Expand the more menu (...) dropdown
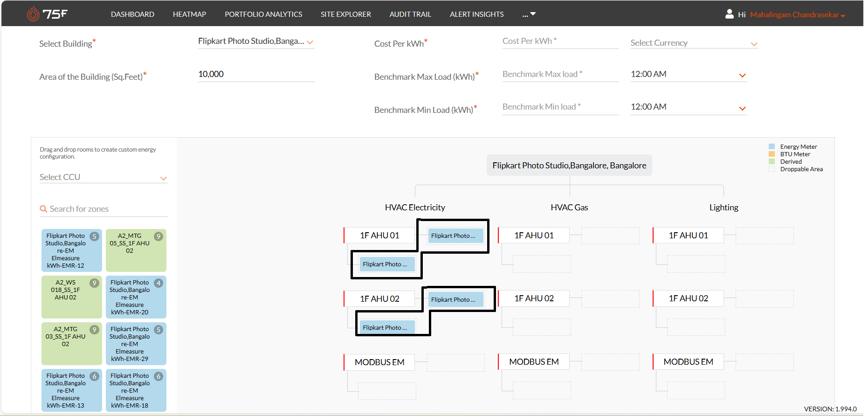868x416 pixels. (529, 14)
